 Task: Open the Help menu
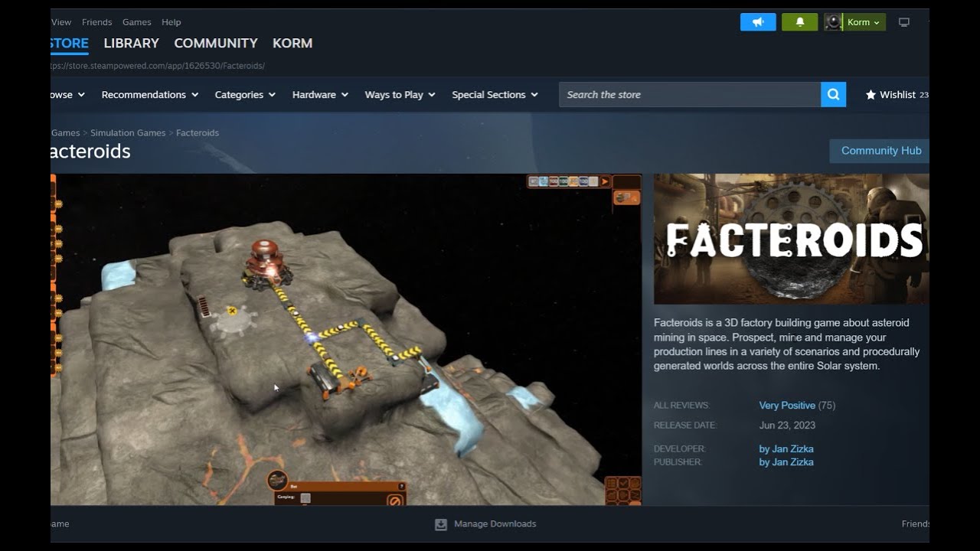[171, 22]
